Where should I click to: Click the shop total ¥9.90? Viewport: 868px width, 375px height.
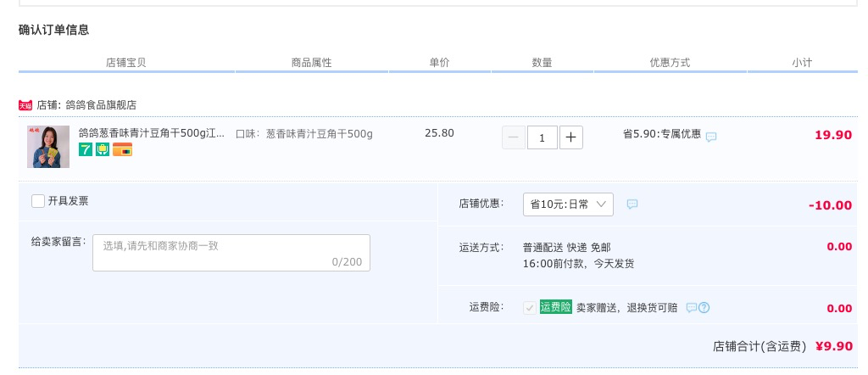834,347
